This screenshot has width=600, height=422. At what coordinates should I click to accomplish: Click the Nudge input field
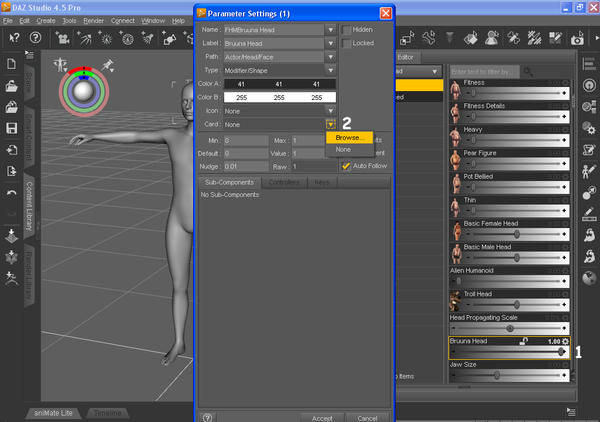[x=246, y=166]
